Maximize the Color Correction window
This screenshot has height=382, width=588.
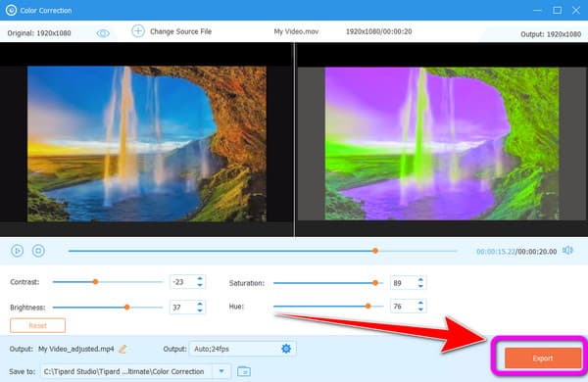[x=558, y=10]
